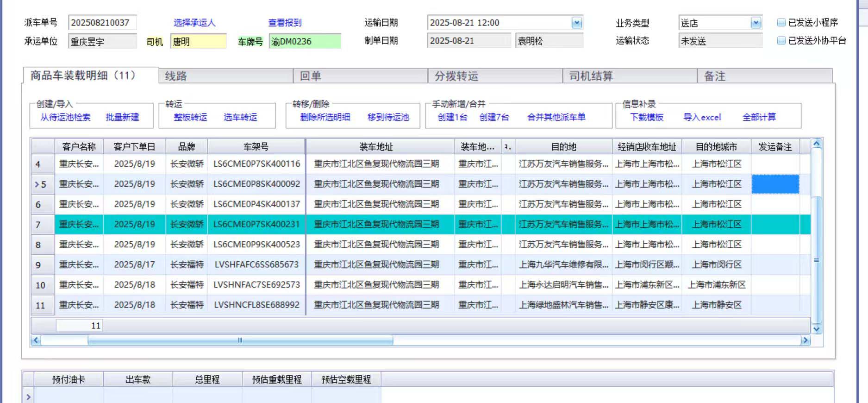Open 运输日期 date dropdown
The height and width of the screenshot is (403, 868).
point(576,23)
